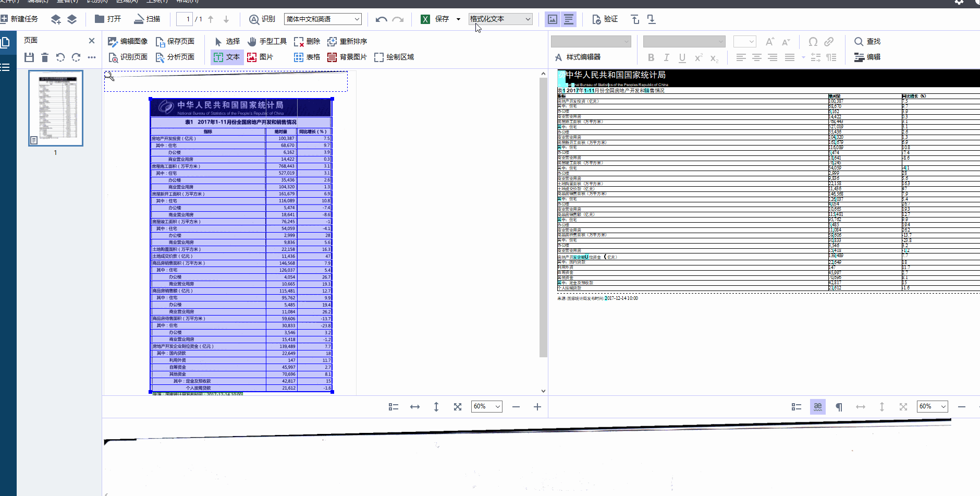Screen dimensions: 980x496
Task: Click the Style Editor (样式编辑器) button
Action: [x=578, y=57]
